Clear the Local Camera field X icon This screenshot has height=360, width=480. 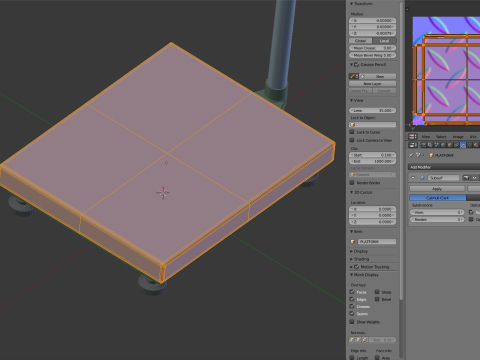393,175
